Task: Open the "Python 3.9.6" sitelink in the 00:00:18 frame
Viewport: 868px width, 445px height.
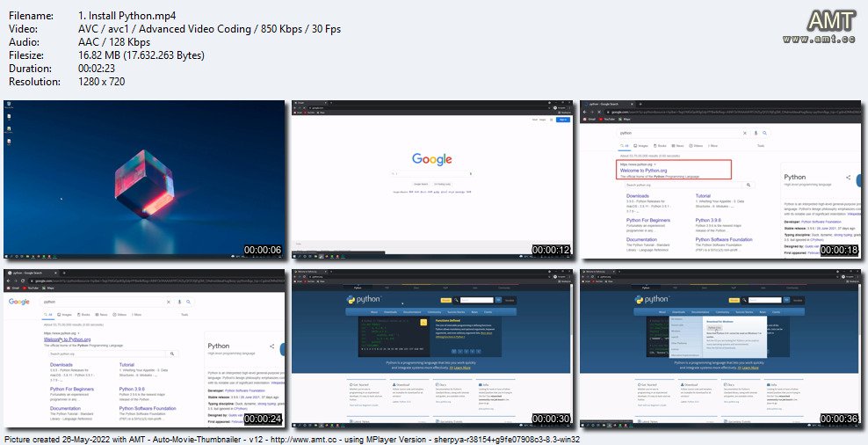Action: point(707,220)
